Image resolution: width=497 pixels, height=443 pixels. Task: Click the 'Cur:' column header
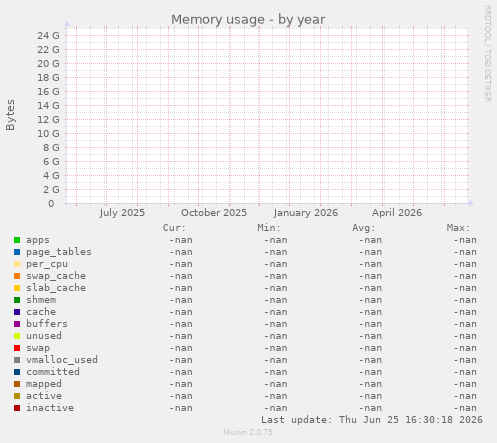pos(174,228)
